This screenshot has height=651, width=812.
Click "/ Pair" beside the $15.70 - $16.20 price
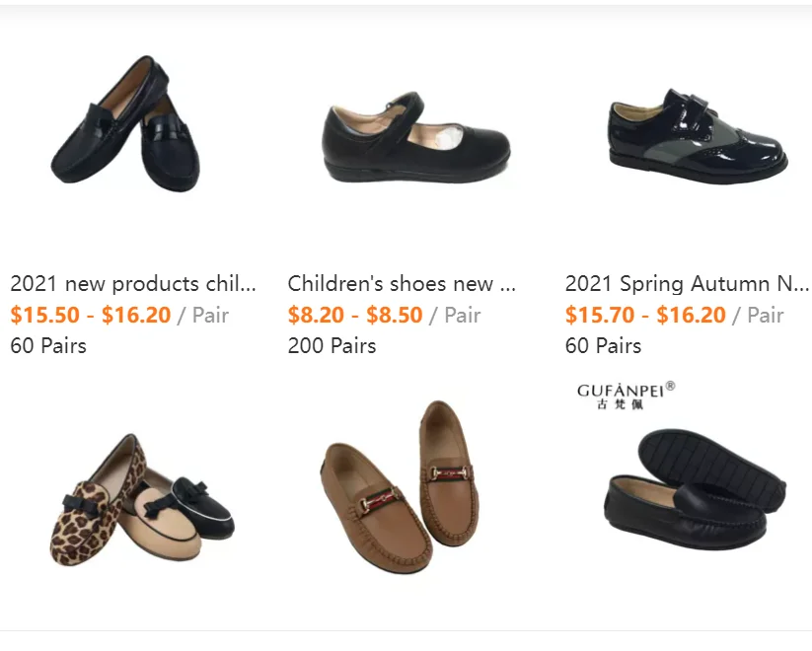pyautogui.click(x=758, y=316)
